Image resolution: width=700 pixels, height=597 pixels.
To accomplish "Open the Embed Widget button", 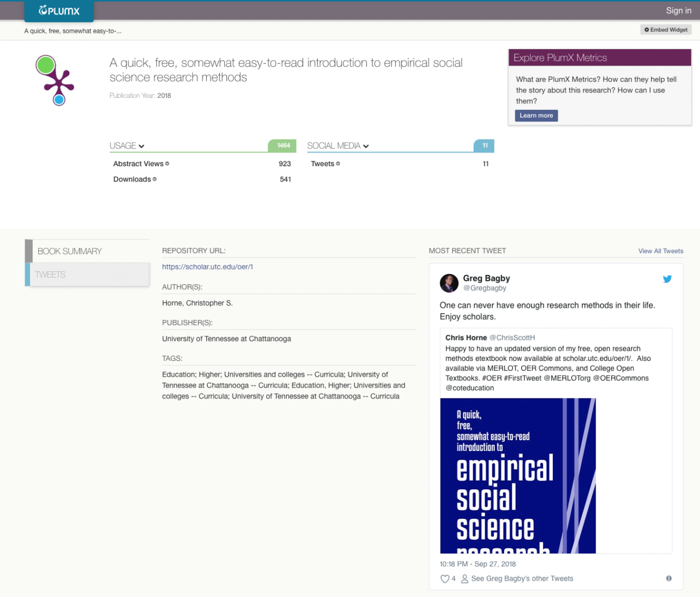I will pyautogui.click(x=666, y=30).
